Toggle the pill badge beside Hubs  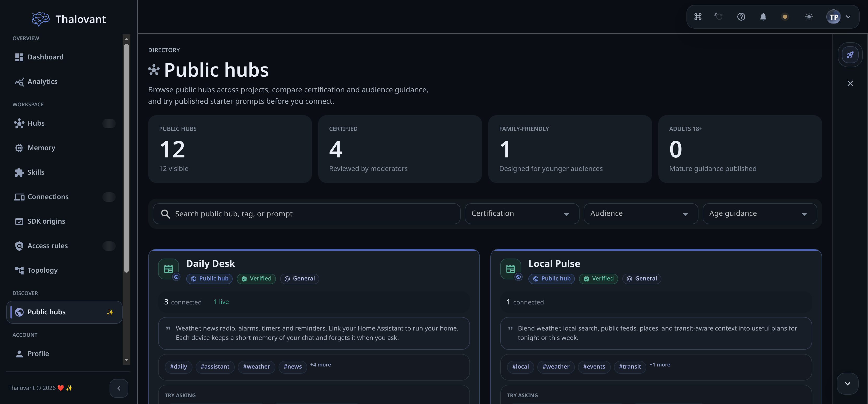click(x=109, y=124)
